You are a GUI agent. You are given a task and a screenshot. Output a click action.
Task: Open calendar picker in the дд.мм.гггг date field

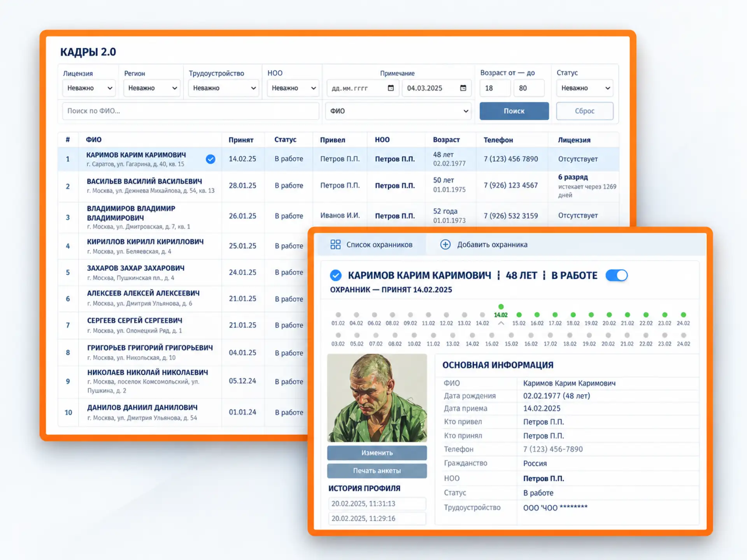[391, 88]
